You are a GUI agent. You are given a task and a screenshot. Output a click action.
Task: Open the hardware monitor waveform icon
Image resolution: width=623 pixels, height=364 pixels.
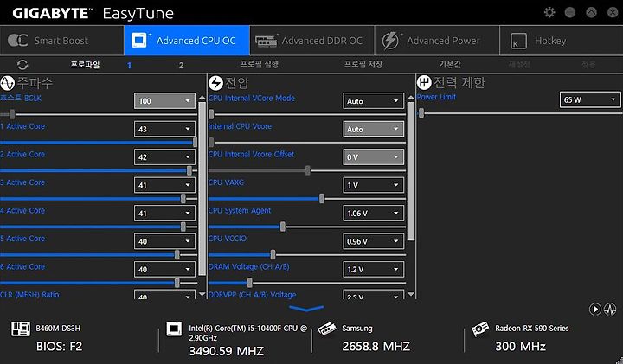[x=610, y=309]
